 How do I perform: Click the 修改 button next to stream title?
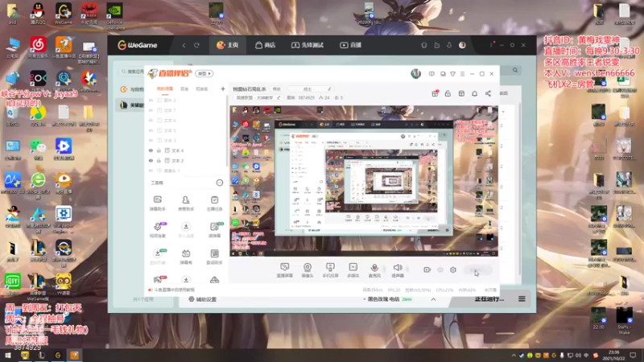[x=277, y=88]
